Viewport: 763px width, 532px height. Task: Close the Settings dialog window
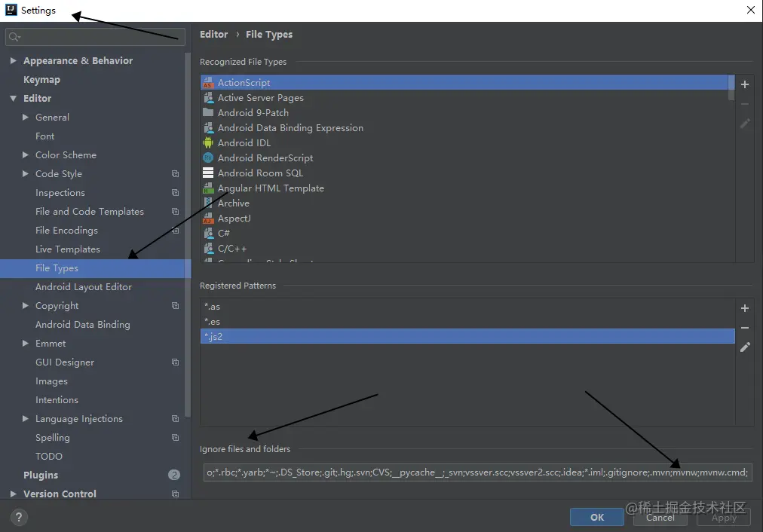click(x=751, y=11)
